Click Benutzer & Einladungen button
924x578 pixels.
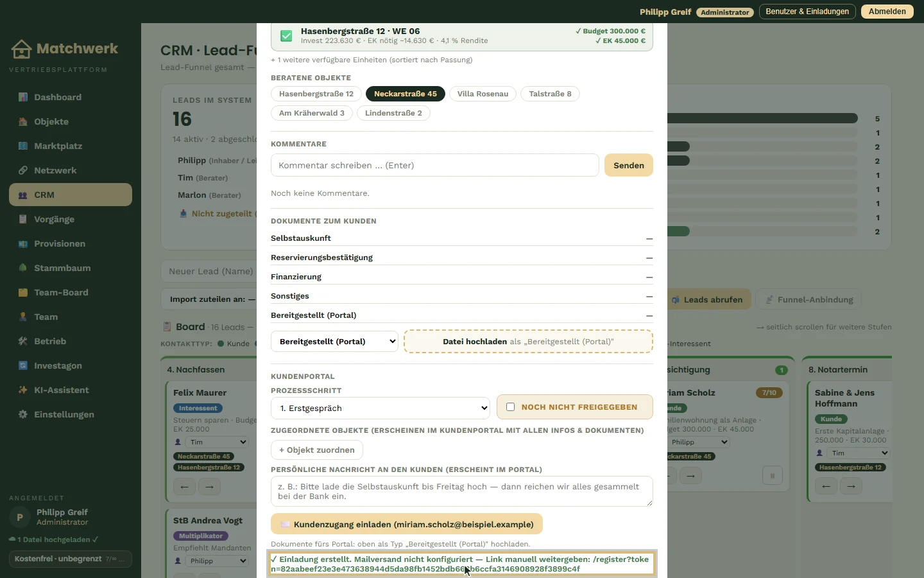[x=807, y=12]
